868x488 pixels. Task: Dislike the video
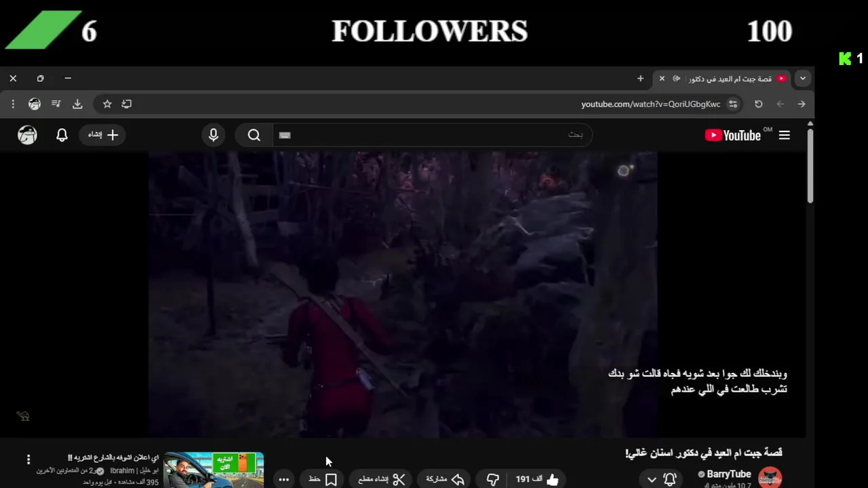(x=493, y=479)
